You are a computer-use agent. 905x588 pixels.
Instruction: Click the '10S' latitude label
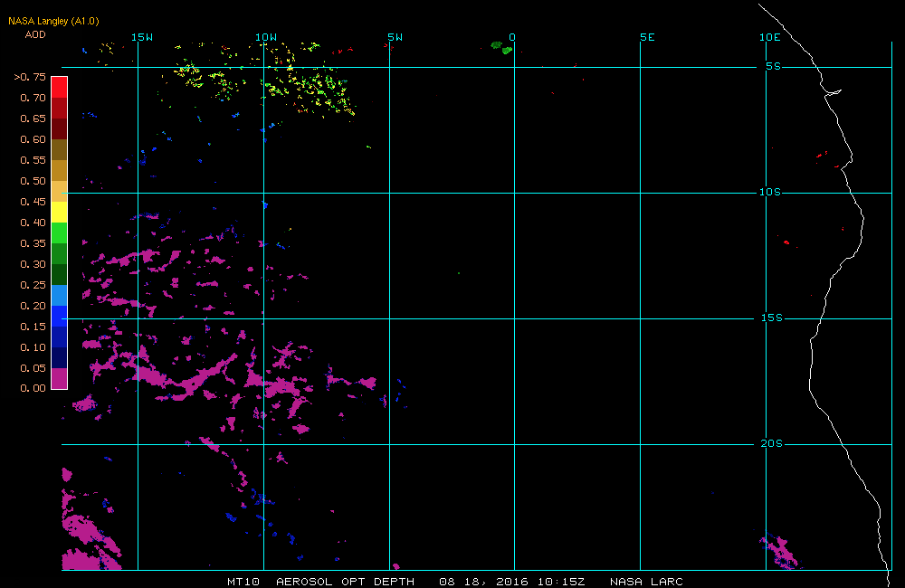pyautogui.click(x=770, y=192)
